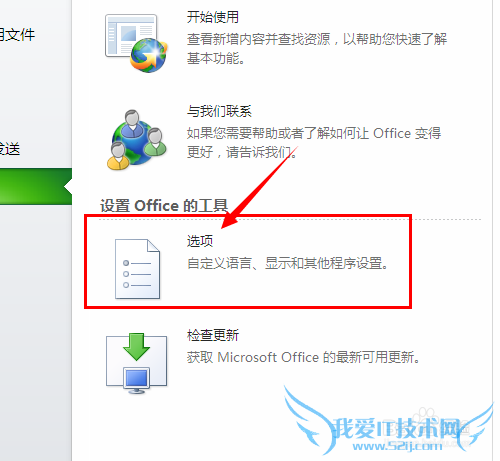The height and width of the screenshot is (461, 500).
Task: Open the 开始使用 getting started globe icon
Action: coord(136,43)
